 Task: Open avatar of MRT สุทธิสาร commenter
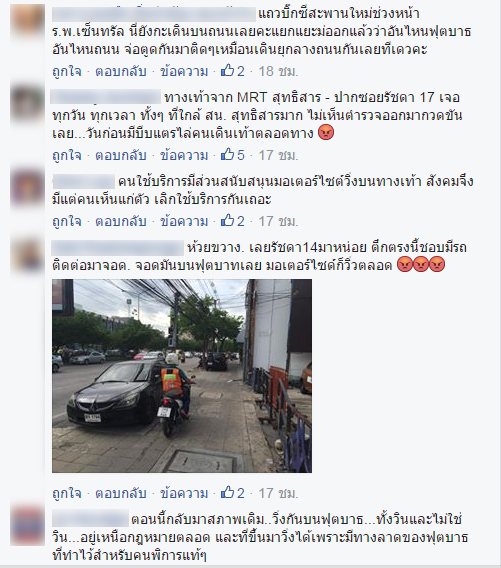point(28,103)
